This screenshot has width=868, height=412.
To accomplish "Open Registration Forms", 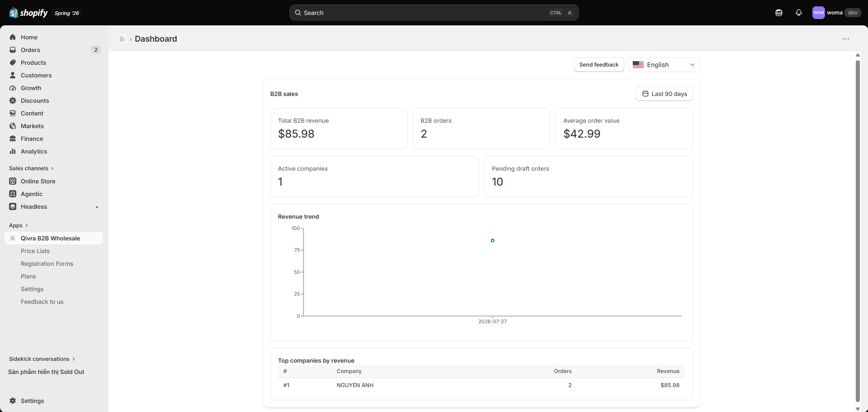I will click(47, 263).
